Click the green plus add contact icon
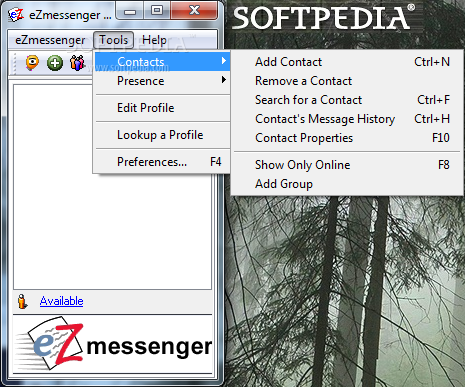The image size is (465, 387). 55,63
